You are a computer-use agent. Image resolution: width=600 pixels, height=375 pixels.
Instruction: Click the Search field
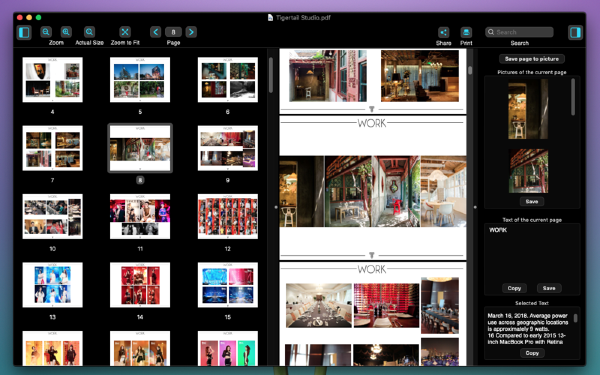tap(519, 32)
